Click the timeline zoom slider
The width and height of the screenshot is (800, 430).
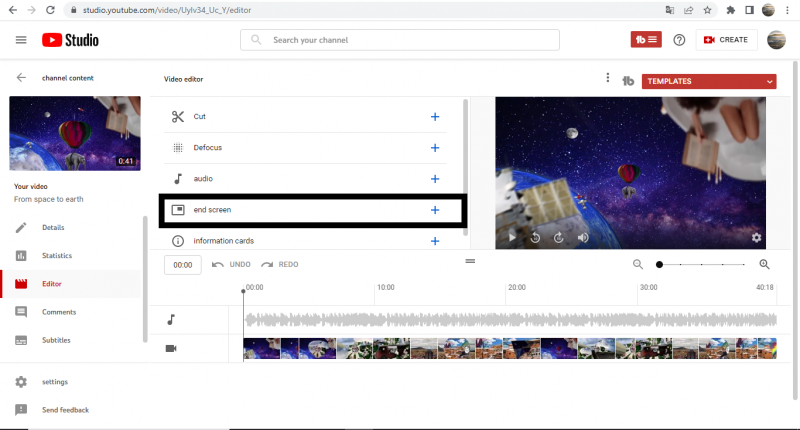pyautogui.click(x=701, y=265)
